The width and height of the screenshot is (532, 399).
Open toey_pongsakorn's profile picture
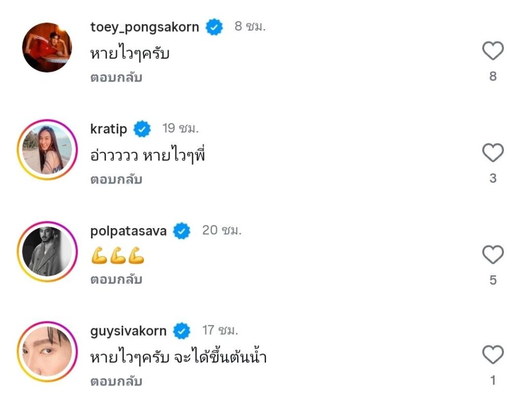[47, 47]
